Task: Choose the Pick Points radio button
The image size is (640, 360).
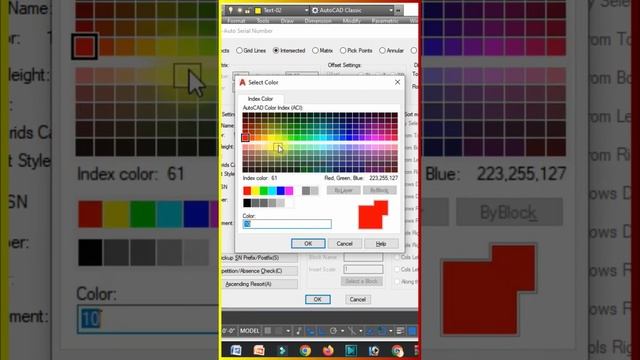Action: point(343,51)
